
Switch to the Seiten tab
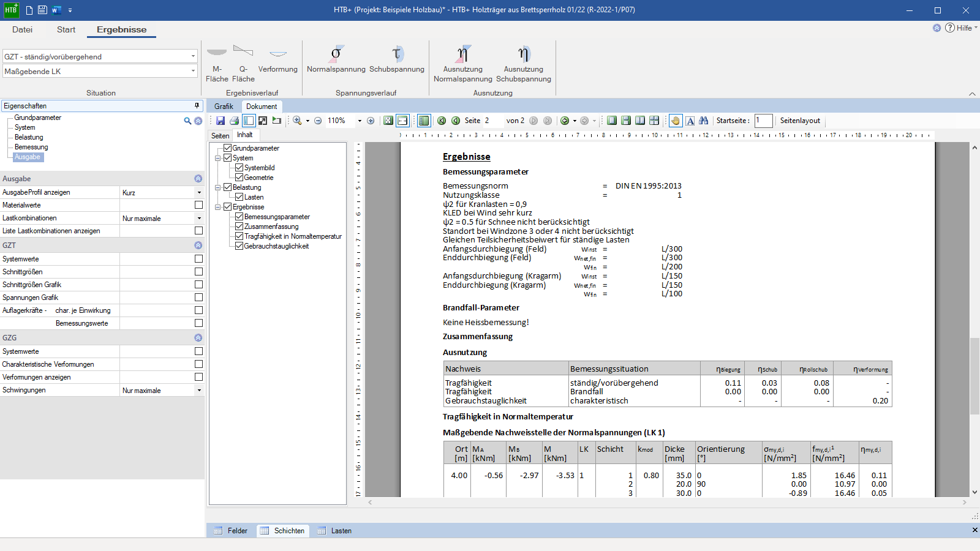[221, 136]
